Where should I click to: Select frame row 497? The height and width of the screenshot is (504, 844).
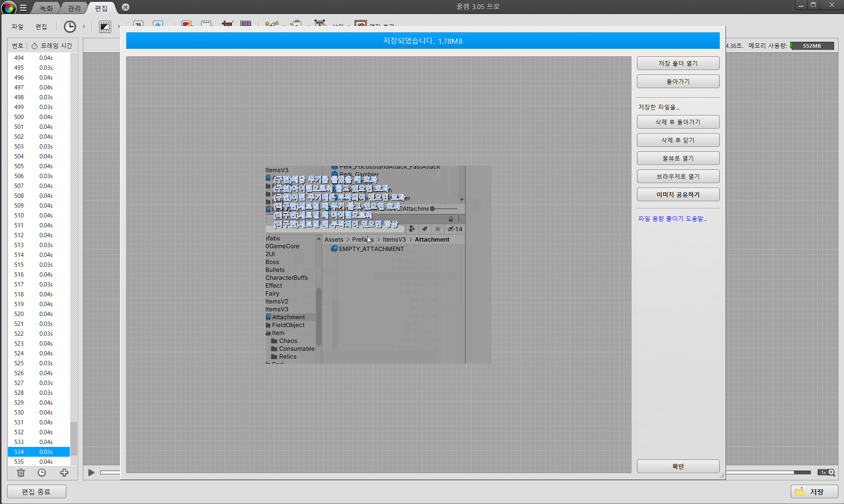39,87
